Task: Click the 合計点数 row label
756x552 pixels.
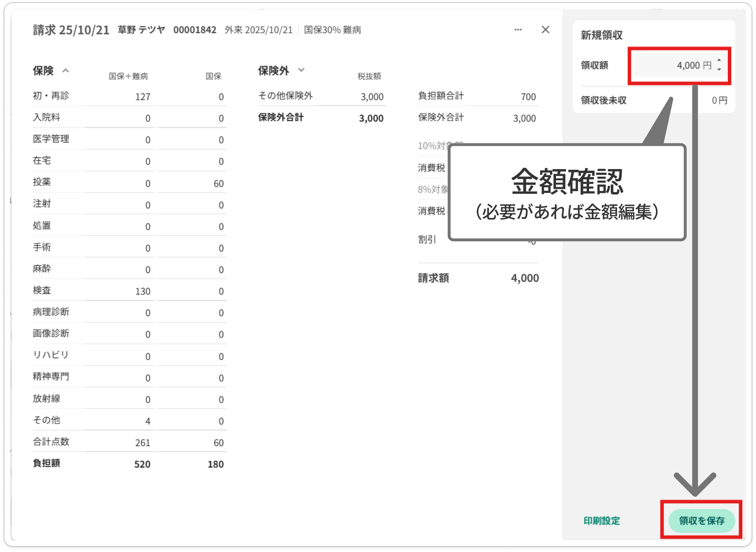Action: click(x=51, y=441)
